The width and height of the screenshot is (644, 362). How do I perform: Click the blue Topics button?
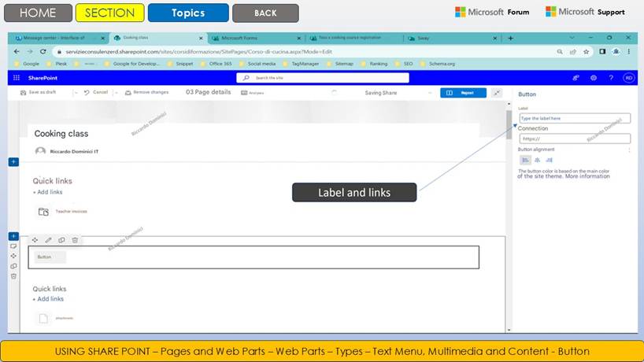coord(188,13)
